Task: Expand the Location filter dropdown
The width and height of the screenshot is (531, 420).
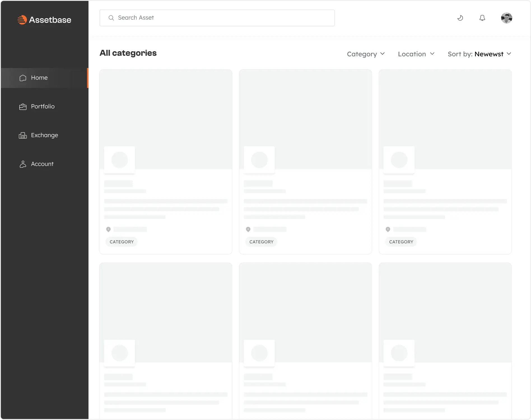Action: tap(416, 54)
